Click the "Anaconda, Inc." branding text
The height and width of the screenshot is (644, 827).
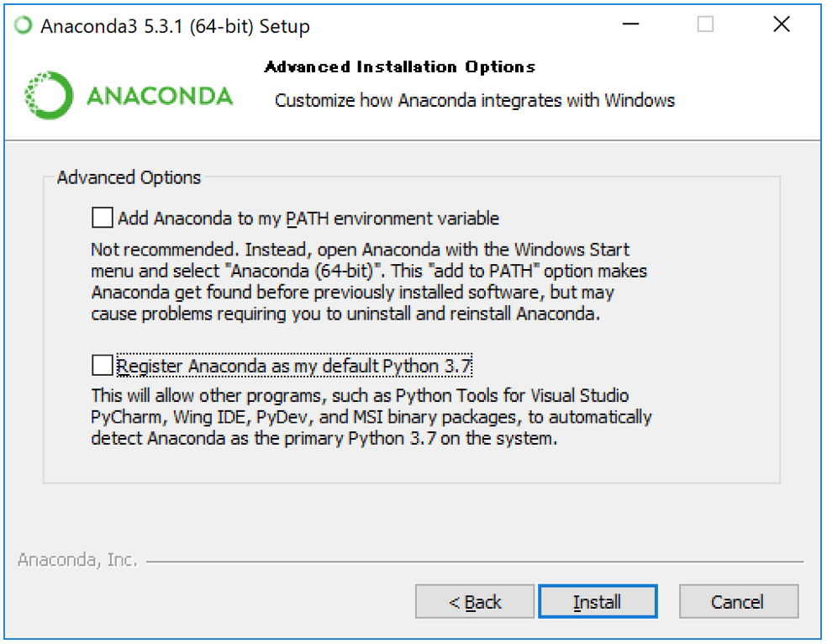[77, 560]
